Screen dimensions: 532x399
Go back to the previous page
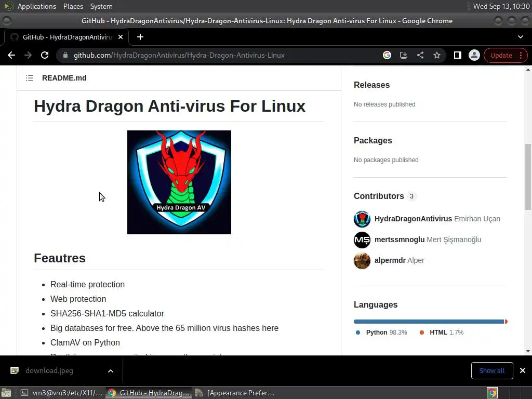[11, 55]
